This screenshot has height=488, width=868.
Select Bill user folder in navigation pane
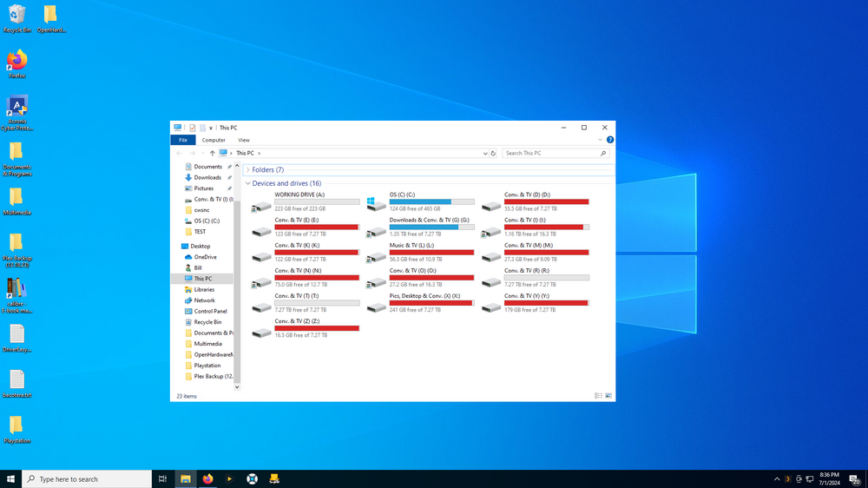tap(198, 268)
